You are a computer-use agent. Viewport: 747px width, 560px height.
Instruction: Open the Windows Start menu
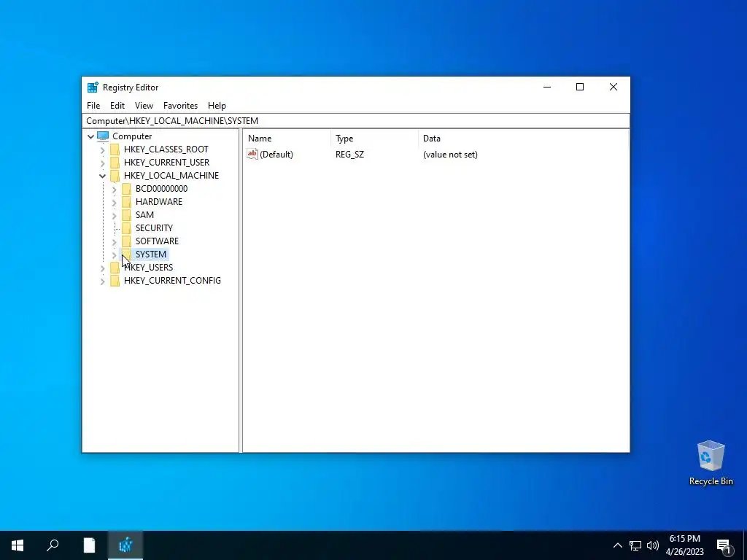pyautogui.click(x=18, y=545)
